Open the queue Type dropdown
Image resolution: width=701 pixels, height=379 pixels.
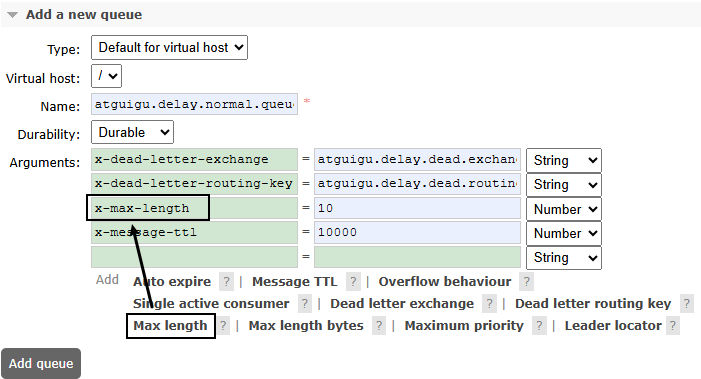tap(169, 47)
